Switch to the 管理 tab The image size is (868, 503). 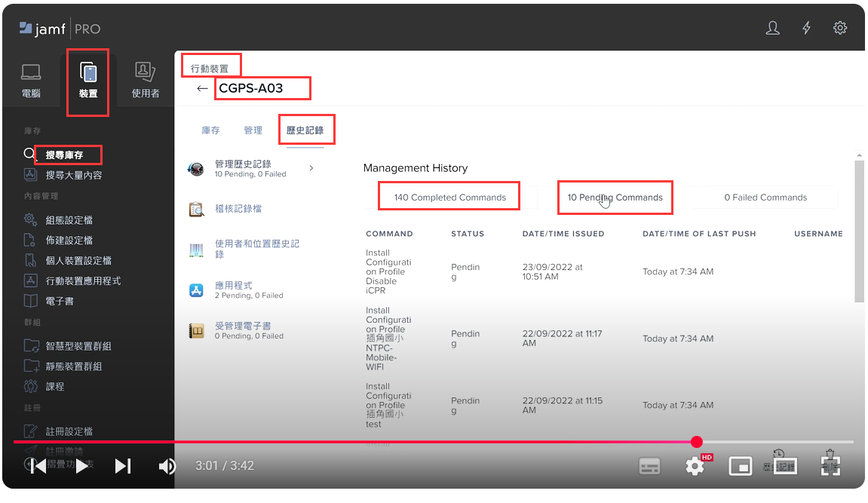[253, 130]
